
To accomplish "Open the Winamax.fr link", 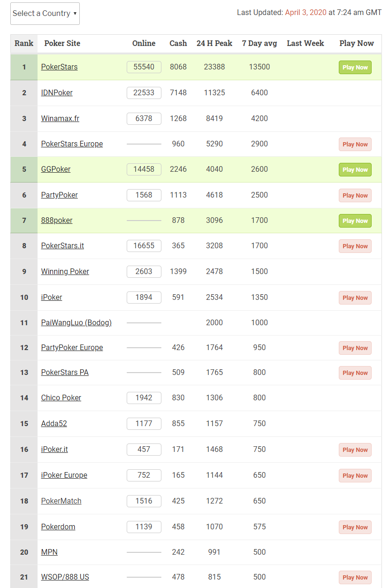I will click(x=60, y=118).
